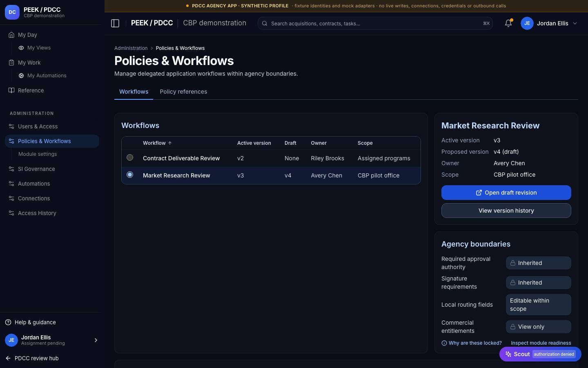Click the v4 draft cell

coord(288,175)
